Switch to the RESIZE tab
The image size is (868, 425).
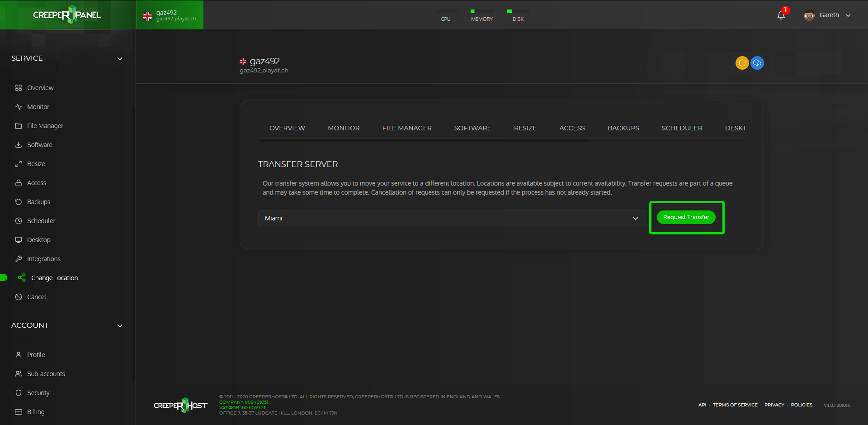[525, 128]
